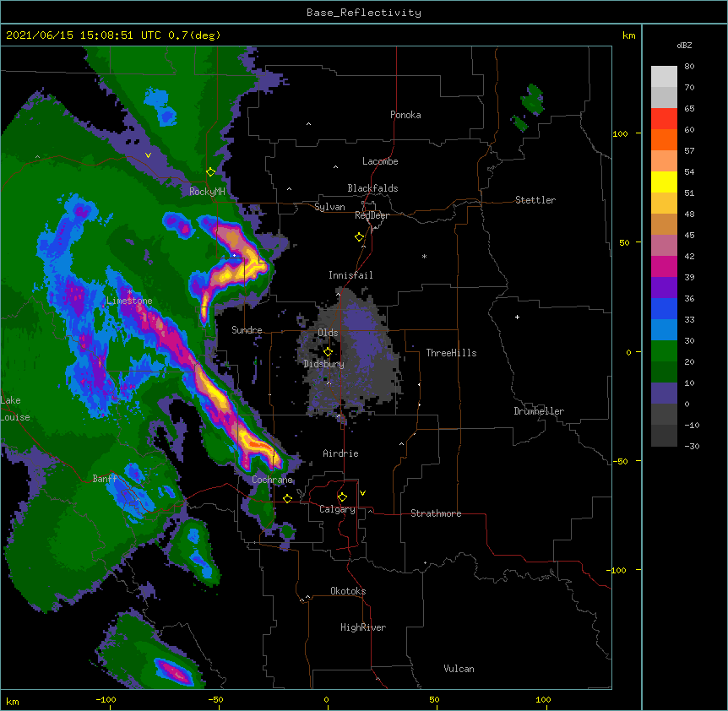
Task: Select the Lacombe city label
Action: click(380, 161)
